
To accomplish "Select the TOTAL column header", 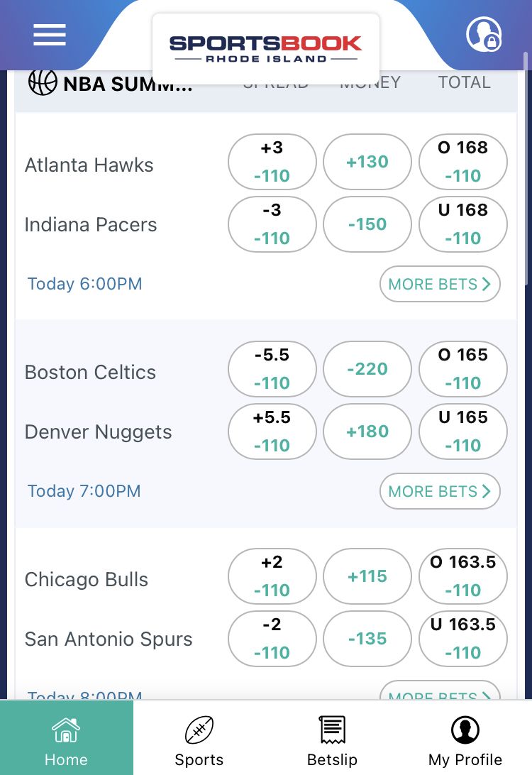I will coord(465,82).
